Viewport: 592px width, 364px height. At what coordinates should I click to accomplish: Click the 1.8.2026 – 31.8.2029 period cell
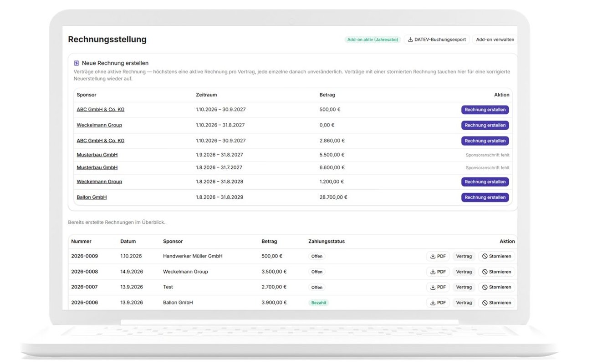click(x=219, y=197)
